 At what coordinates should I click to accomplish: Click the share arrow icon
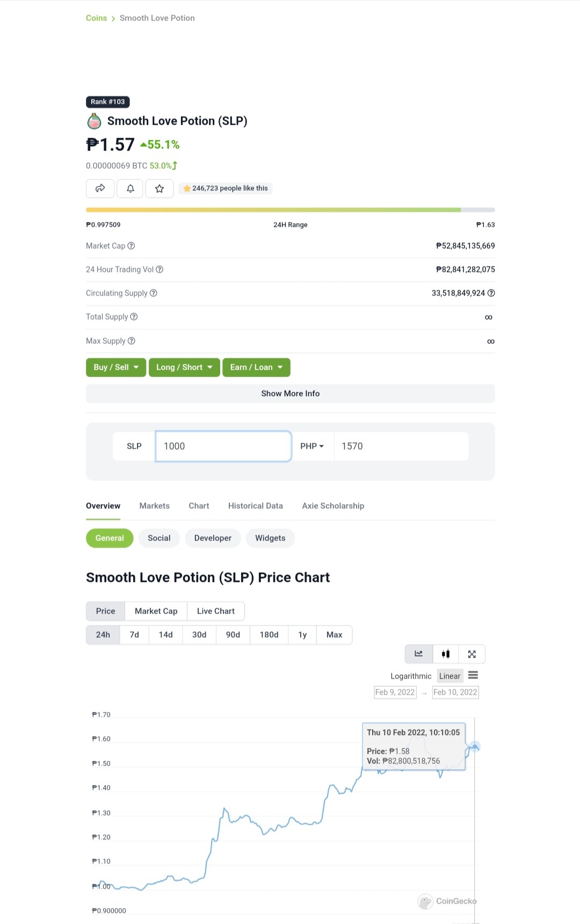tap(100, 188)
